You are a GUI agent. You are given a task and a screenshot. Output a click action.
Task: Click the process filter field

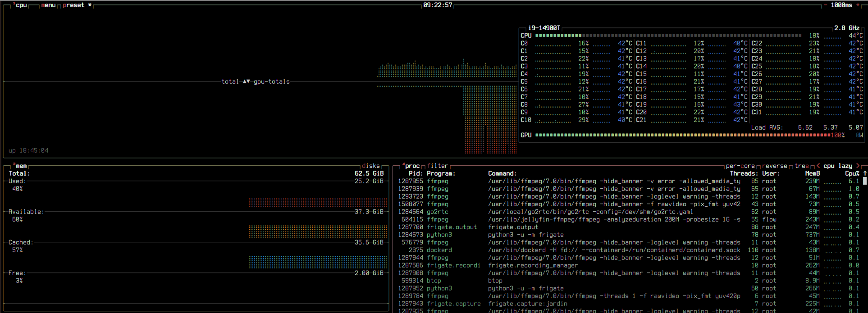(437, 166)
